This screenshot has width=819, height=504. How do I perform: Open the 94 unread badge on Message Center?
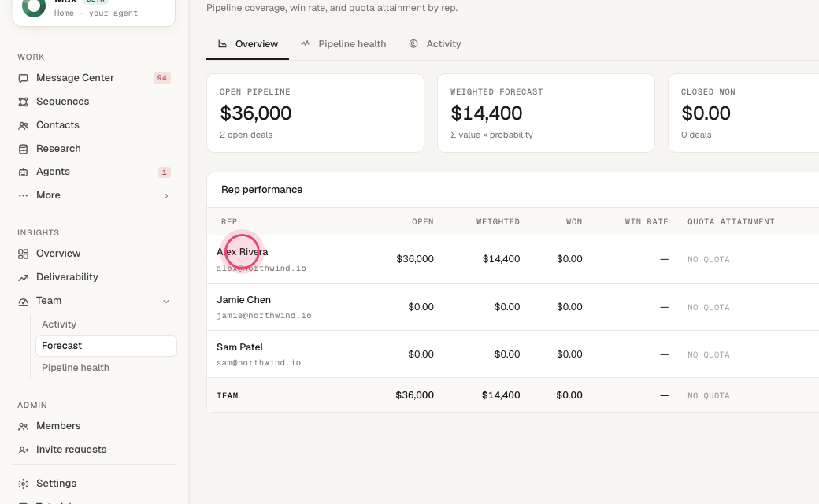click(162, 78)
